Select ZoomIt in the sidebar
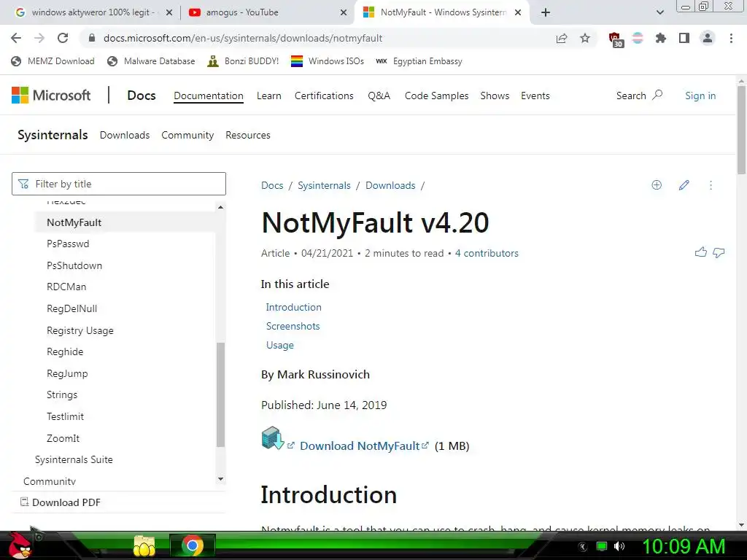The width and height of the screenshot is (747, 560). [63, 438]
